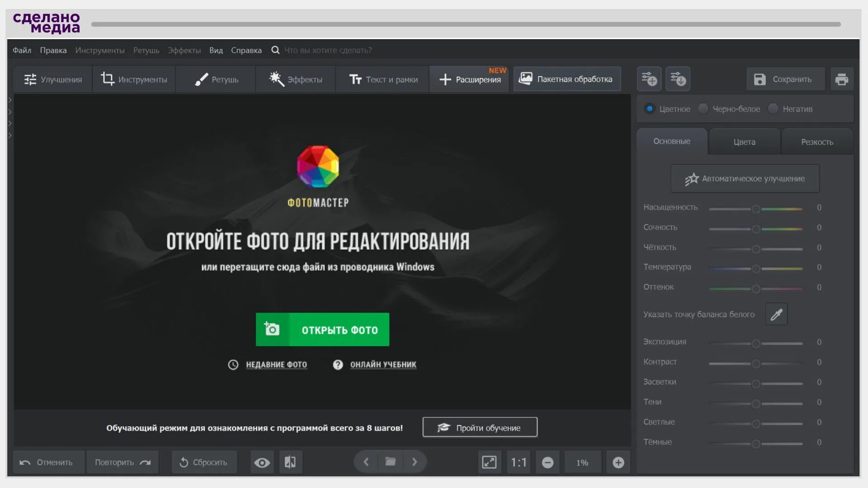The image size is (868, 488).
Task: Click the Сочность slider handle
Action: point(756,229)
